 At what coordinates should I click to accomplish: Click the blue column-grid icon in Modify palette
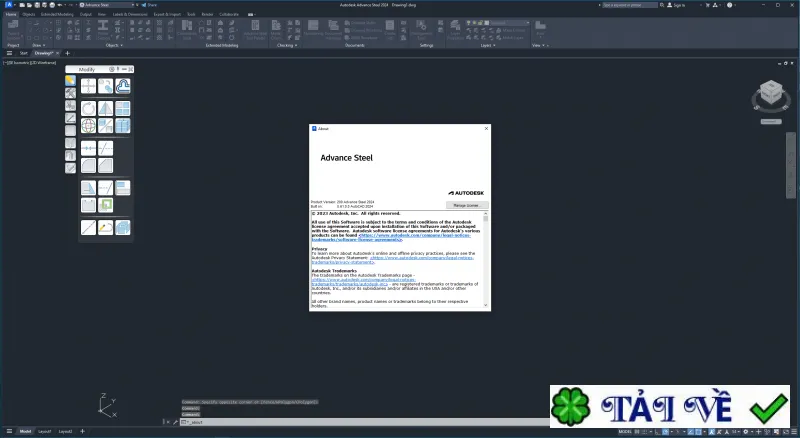pos(122,126)
